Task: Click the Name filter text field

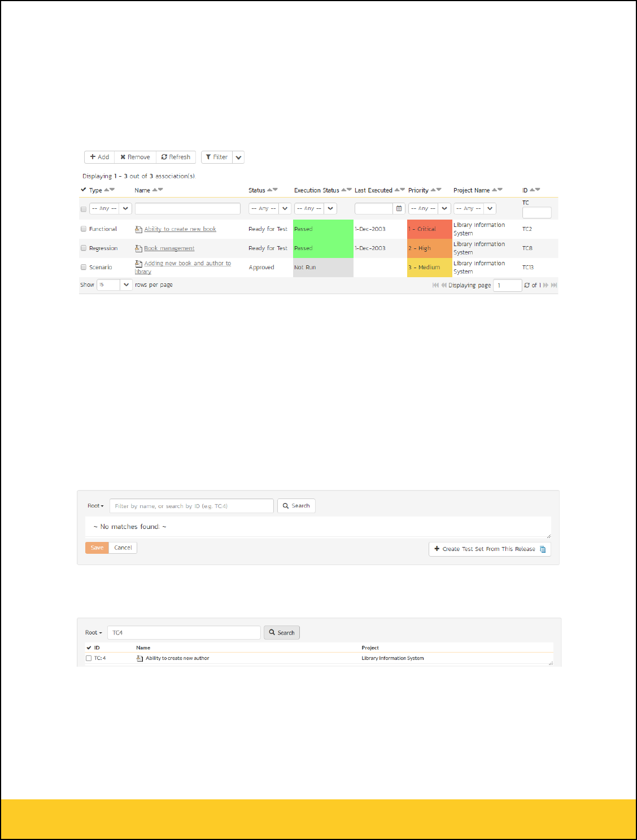Action: (187, 208)
